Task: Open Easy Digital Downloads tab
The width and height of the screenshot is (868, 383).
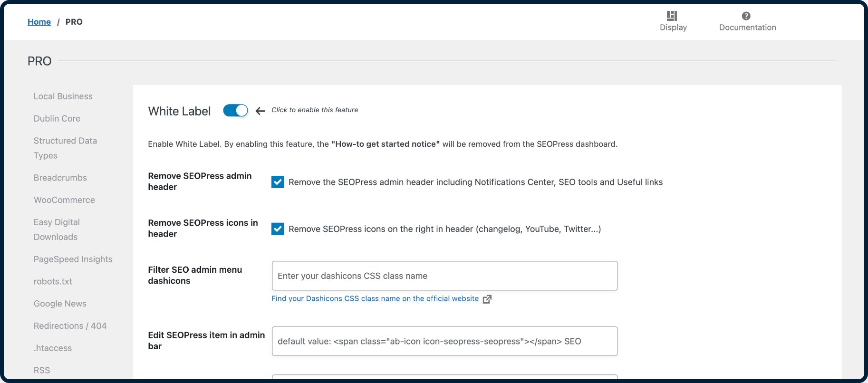Action: [57, 230]
